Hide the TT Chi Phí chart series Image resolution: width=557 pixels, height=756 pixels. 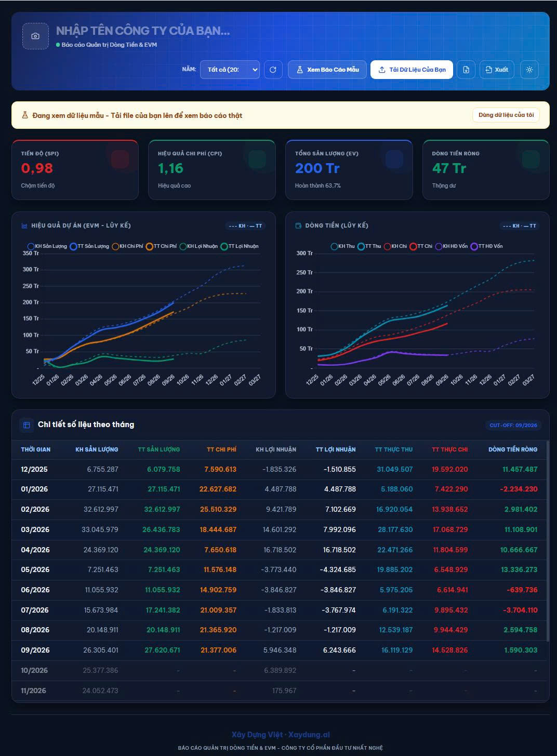[x=161, y=246]
